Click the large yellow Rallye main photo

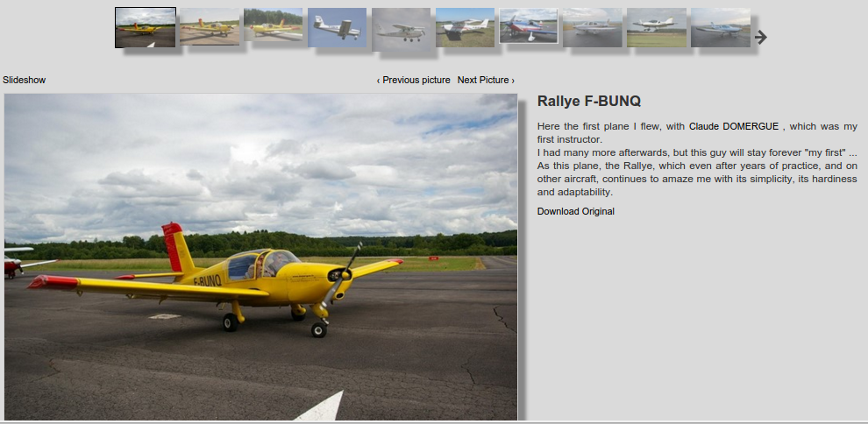click(260, 175)
